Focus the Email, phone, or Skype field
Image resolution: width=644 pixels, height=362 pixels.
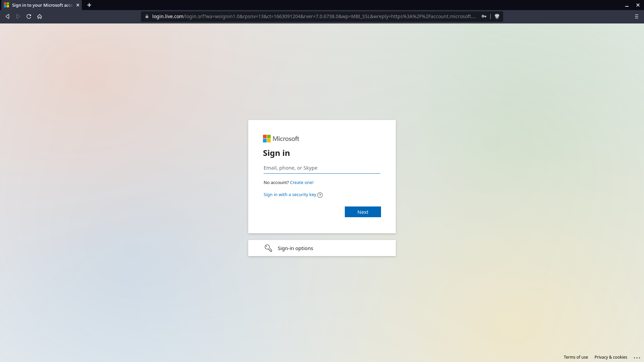(322, 168)
